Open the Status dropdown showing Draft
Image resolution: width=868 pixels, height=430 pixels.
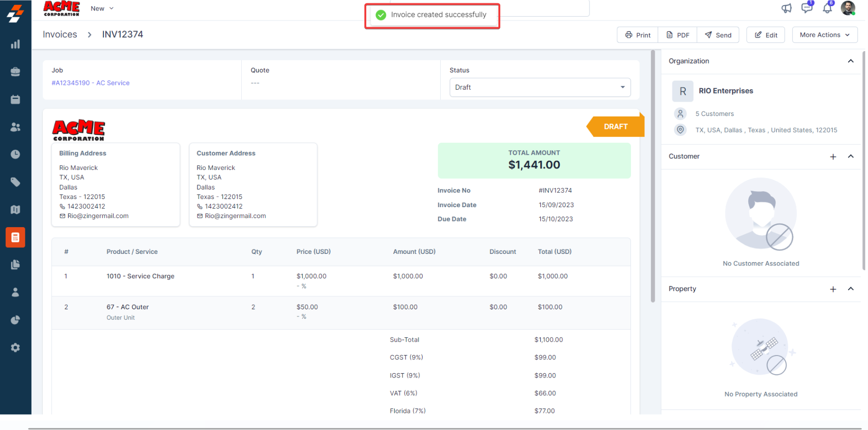pyautogui.click(x=539, y=87)
